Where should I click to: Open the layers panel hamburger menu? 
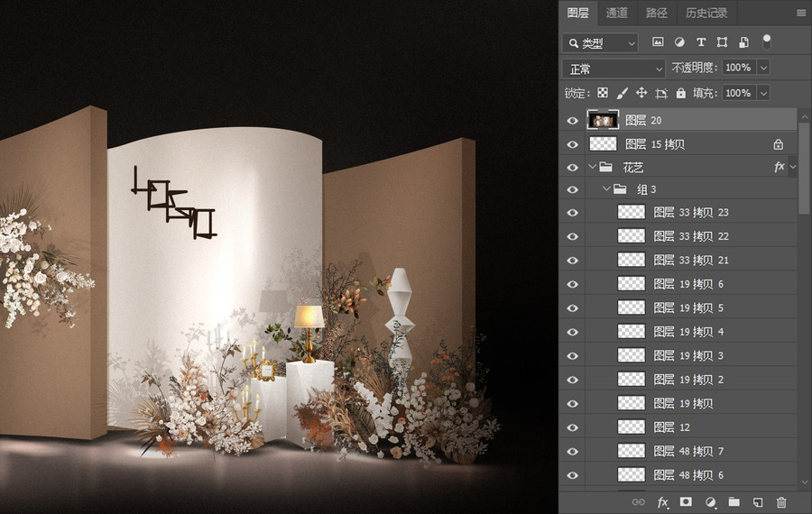801,13
